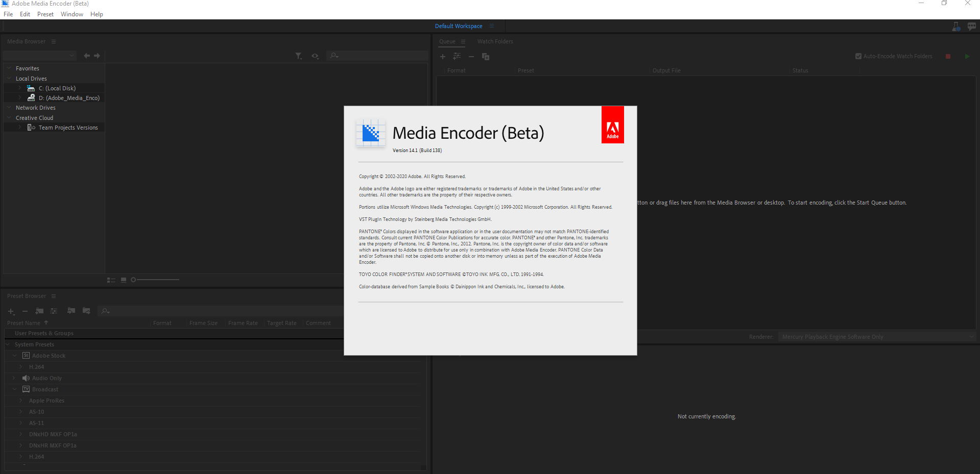Screen dimensions: 980x474
Task: Collapse the Local Drives section
Action: pyautogui.click(x=9, y=79)
